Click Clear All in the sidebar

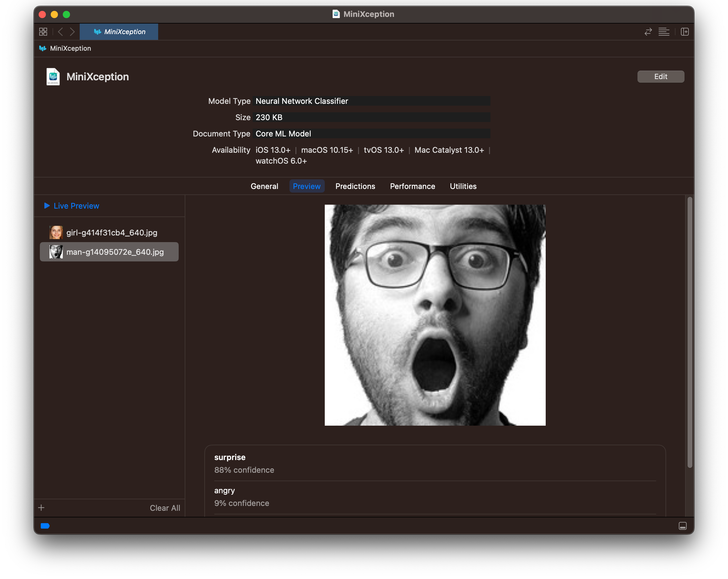click(165, 508)
